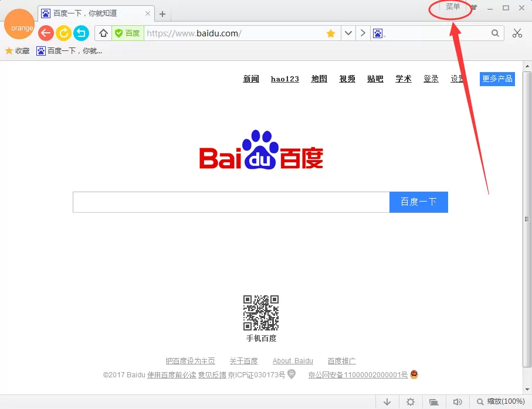The width and height of the screenshot is (532, 409).
Task: Click the address bar URL field
Action: tap(234, 33)
